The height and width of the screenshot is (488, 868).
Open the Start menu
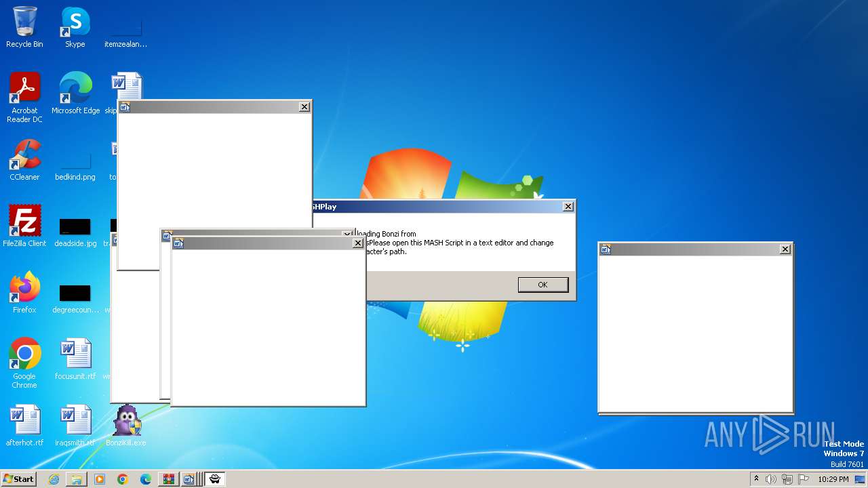(18, 479)
